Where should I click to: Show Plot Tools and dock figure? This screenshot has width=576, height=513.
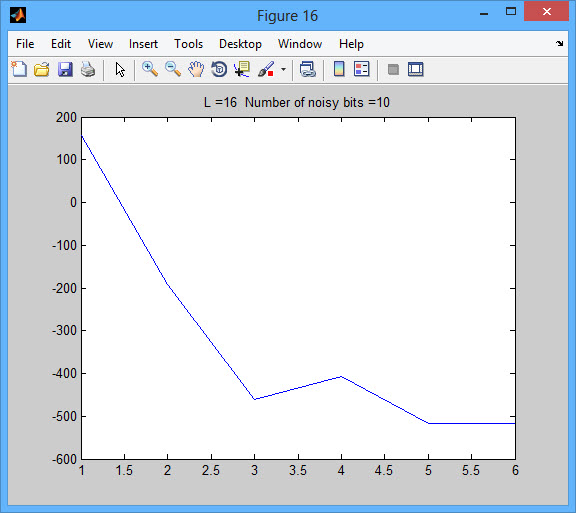point(415,69)
